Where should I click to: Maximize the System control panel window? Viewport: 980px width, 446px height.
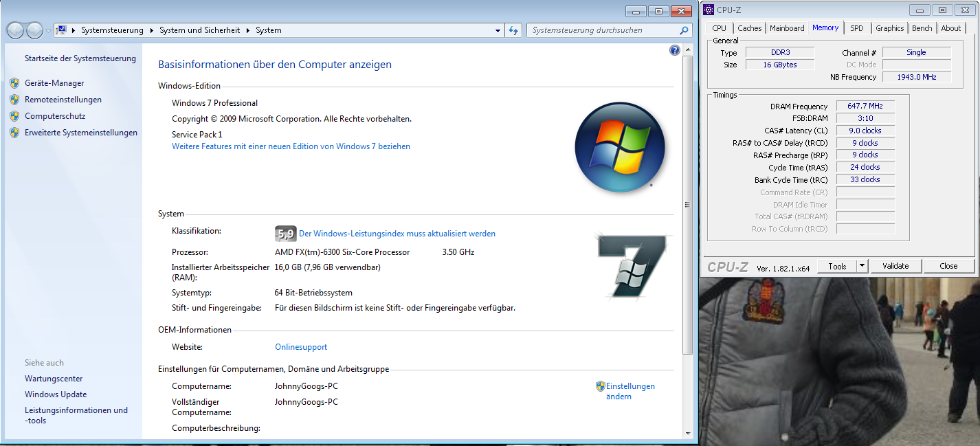(x=658, y=11)
